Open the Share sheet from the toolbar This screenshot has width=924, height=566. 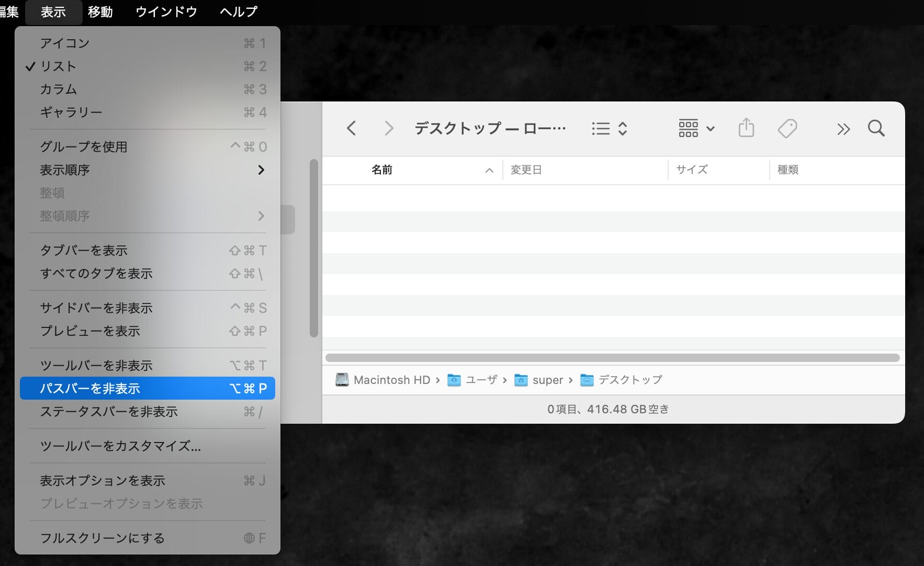pos(746,128)
